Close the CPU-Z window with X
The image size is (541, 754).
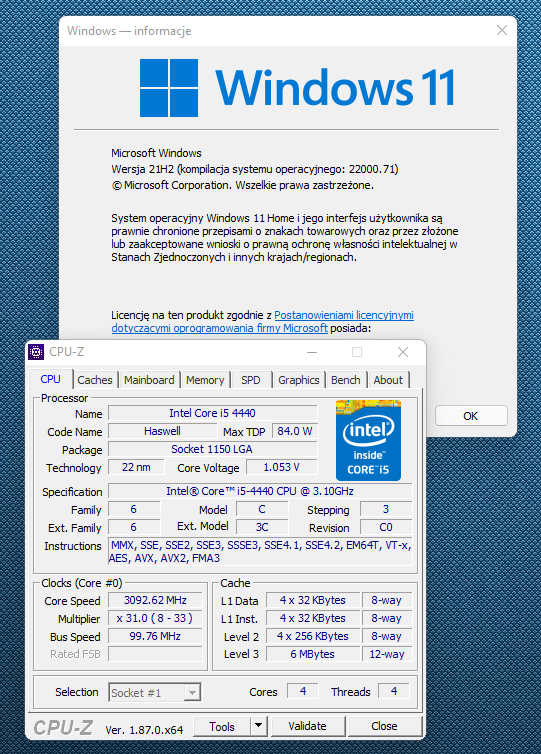click(403, 352)
